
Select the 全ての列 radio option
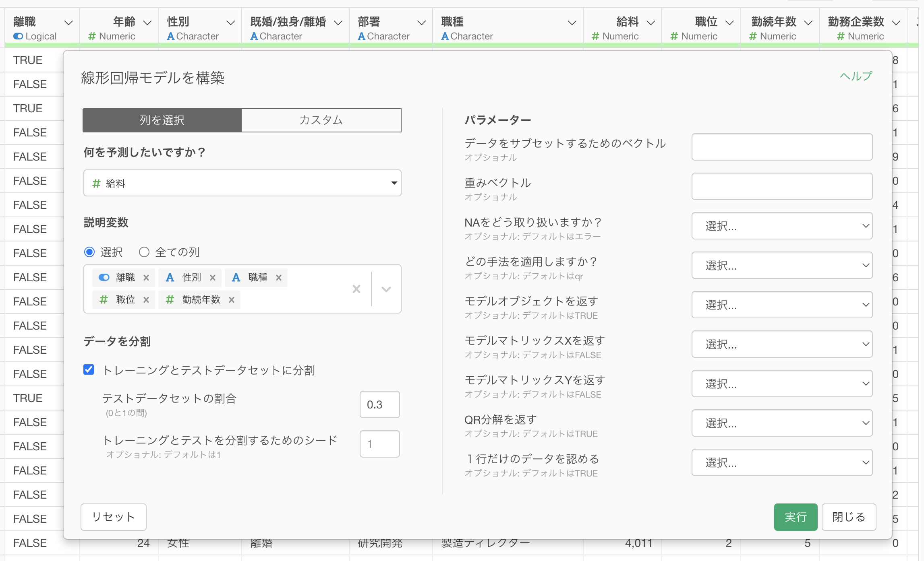coord(144,252)
